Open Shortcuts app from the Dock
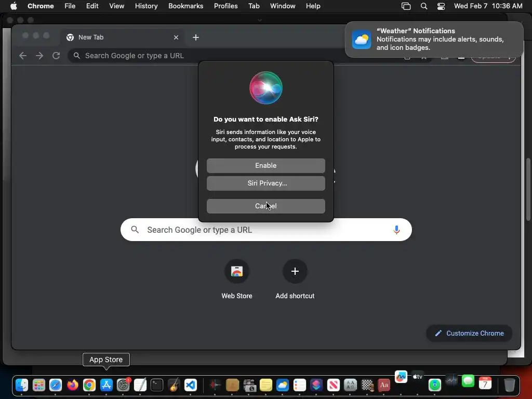 coord(316,385)
